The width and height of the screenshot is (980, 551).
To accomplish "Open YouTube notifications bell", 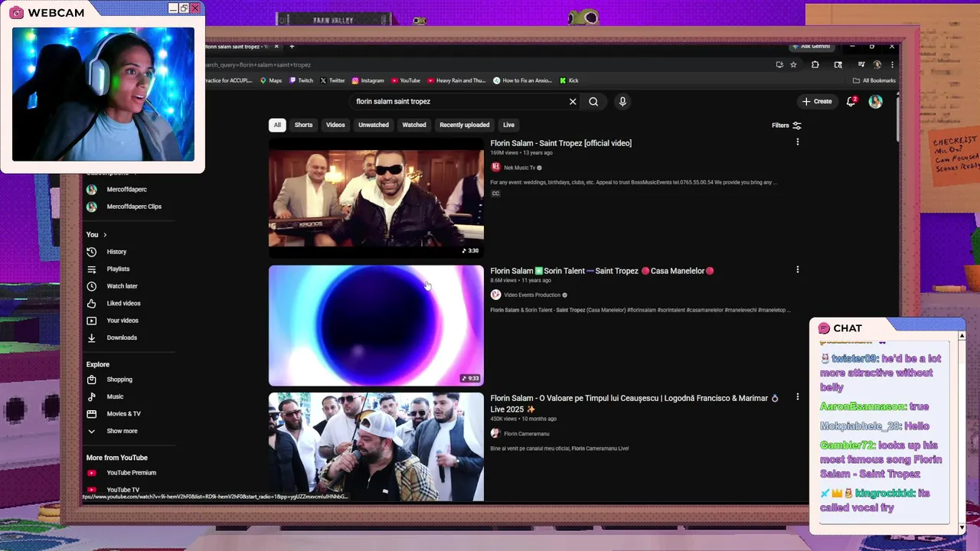I will (851, 101).
